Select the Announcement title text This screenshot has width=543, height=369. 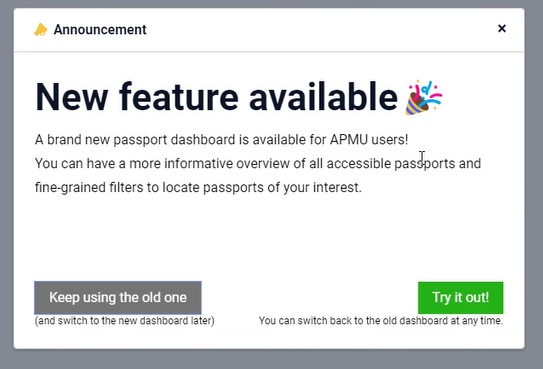tap(100, 30)
